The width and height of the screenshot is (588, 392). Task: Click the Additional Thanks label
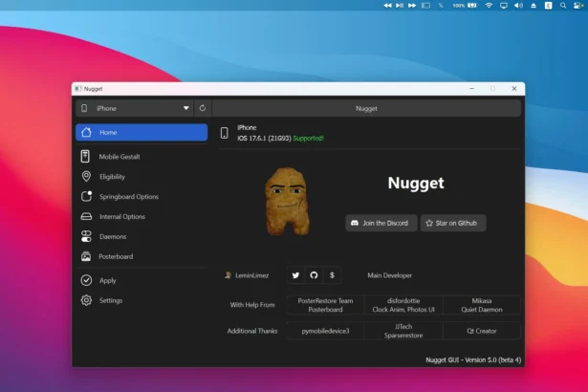252,331
